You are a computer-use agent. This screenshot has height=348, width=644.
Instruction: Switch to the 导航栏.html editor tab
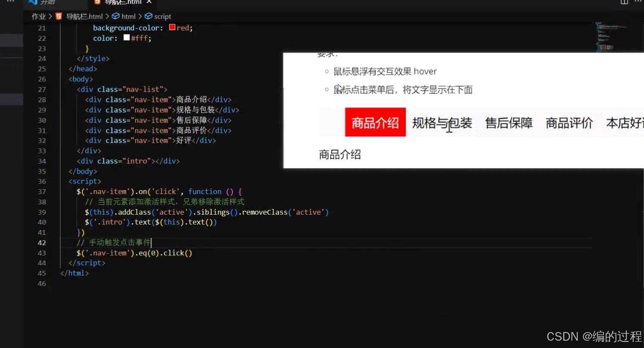coord(123,3)
